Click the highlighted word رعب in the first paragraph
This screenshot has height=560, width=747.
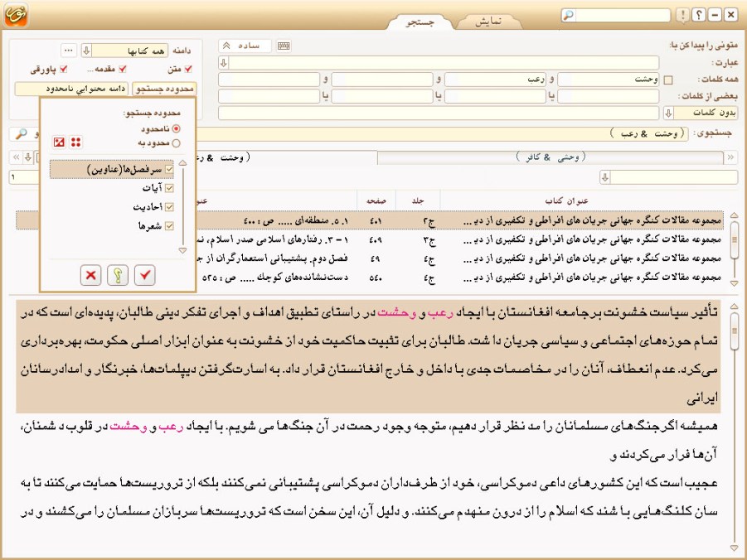439,312
